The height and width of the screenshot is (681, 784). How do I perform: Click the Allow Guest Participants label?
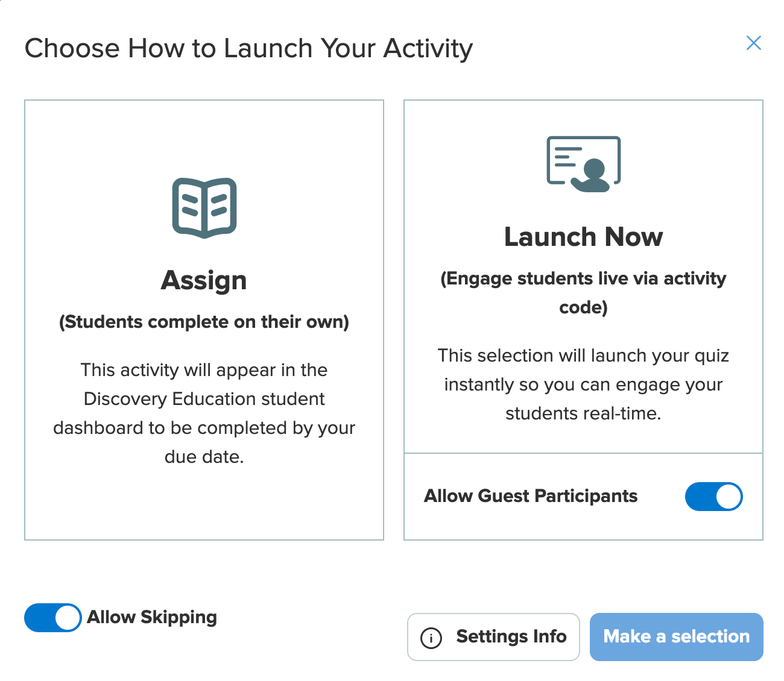531,496
